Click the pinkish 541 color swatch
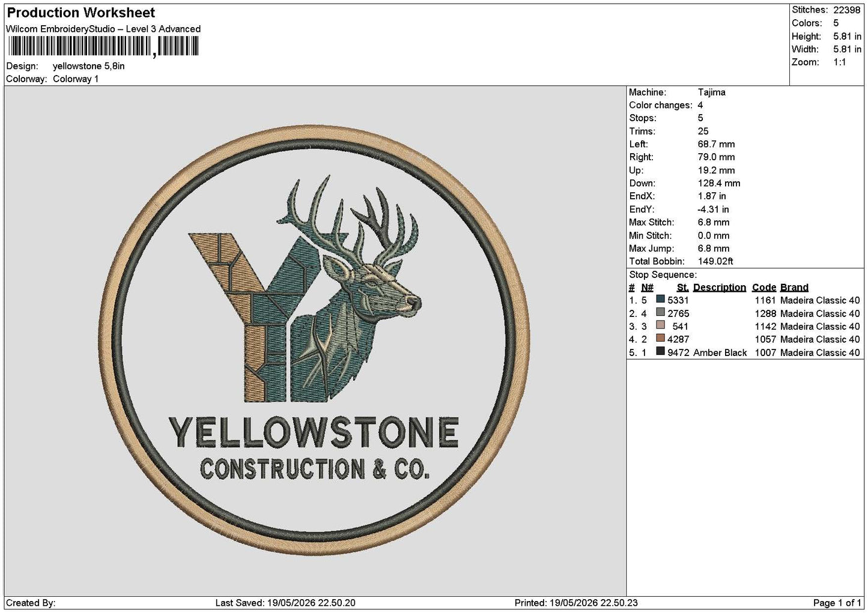The width and height of the screenshot is (868, 613). tap(661, 325)
